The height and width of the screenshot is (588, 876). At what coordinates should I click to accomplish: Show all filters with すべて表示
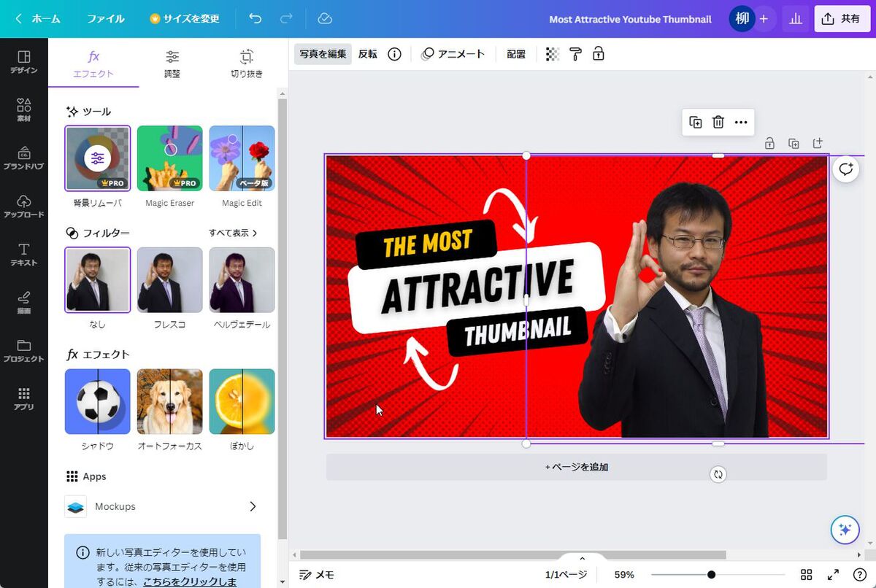[x=234, y=233]
